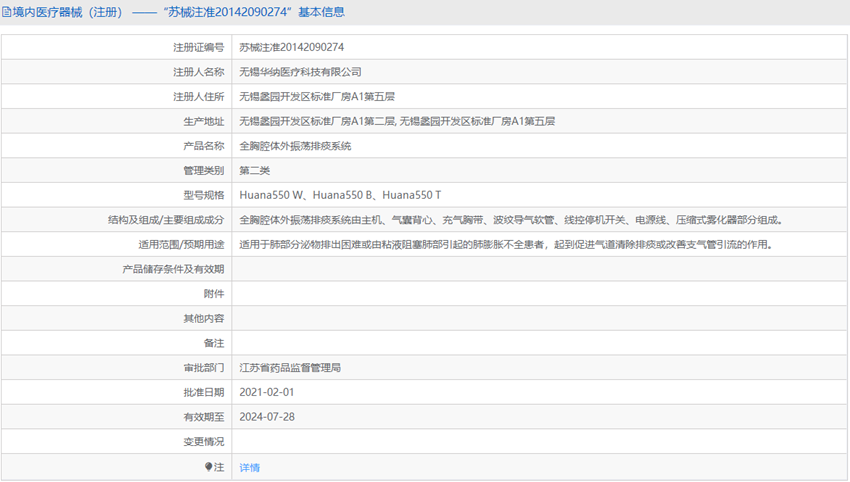Click the marker icon beside 注

pyautogui.click(x=208, y=466)
